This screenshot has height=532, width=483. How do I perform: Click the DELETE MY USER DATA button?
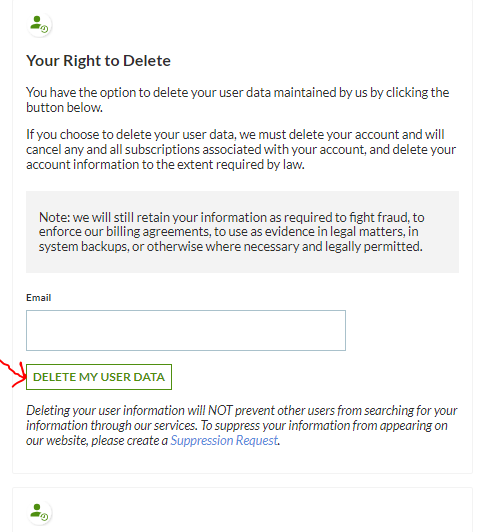[99, 377]
